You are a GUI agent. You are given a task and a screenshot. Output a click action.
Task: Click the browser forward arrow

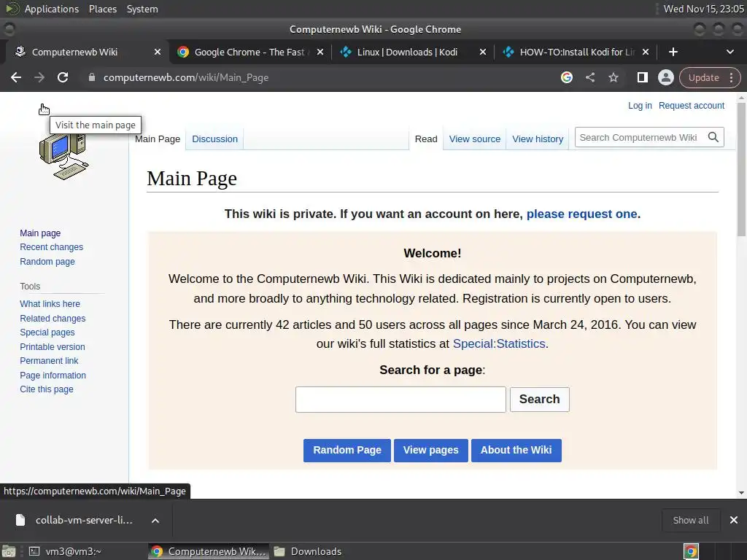click(39, 77)
